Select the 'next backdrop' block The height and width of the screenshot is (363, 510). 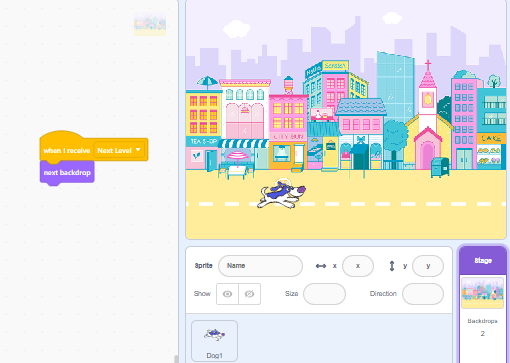[67, 173]
